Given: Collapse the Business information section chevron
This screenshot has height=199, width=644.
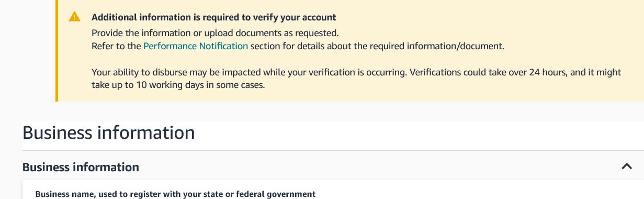Looking at the screenshot, I should (x=626, y=167).
